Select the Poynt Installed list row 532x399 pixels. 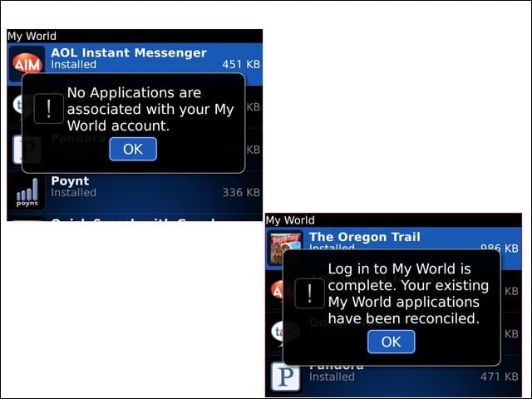pos(135,192)
